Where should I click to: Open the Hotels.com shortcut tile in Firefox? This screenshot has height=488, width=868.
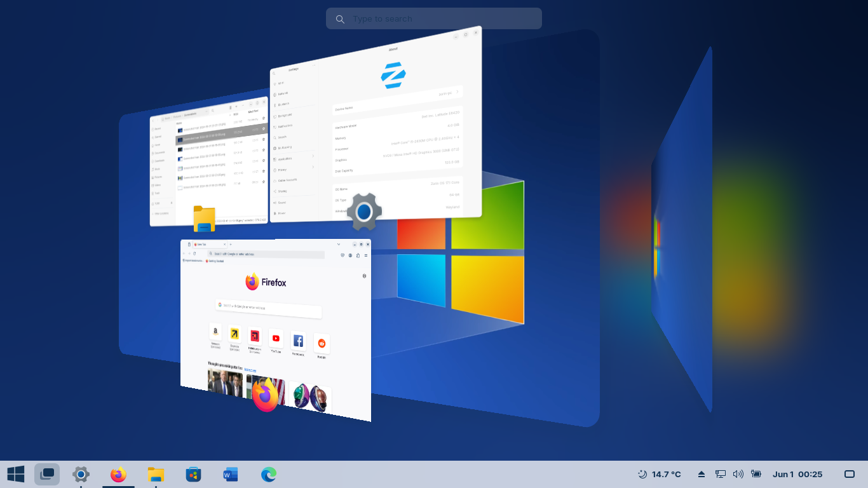pos(255,336)
